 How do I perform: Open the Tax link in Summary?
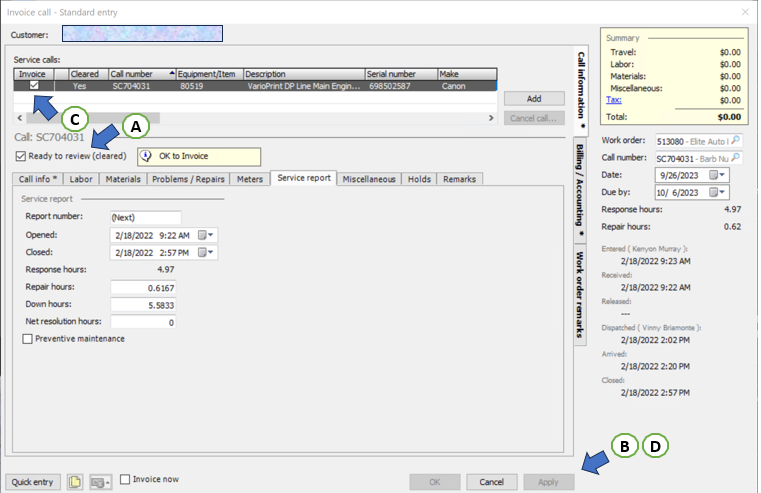click(613, 99)
